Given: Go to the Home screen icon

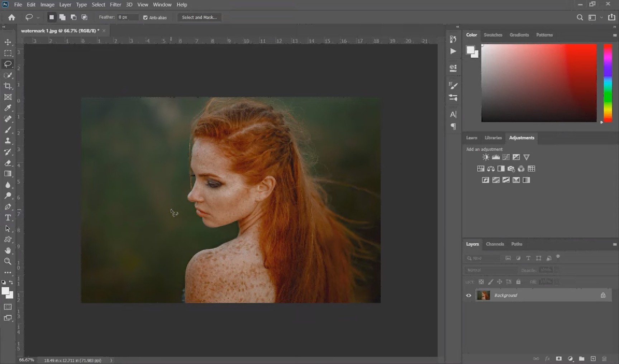Looking at the screenshot, I should (x=12, y=17).
